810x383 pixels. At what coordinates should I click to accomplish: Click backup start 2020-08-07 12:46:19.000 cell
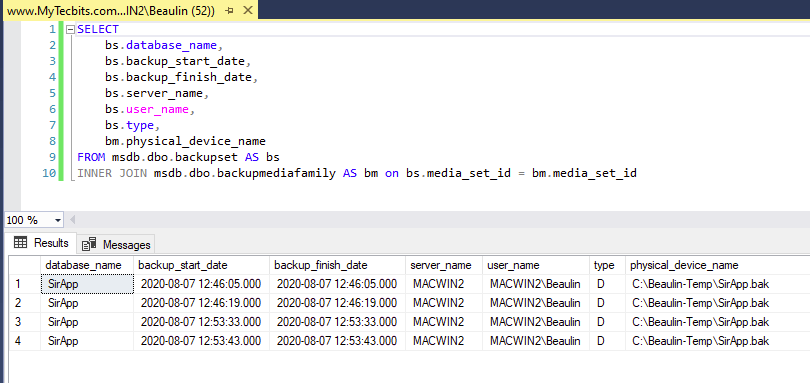click(201, 303)
